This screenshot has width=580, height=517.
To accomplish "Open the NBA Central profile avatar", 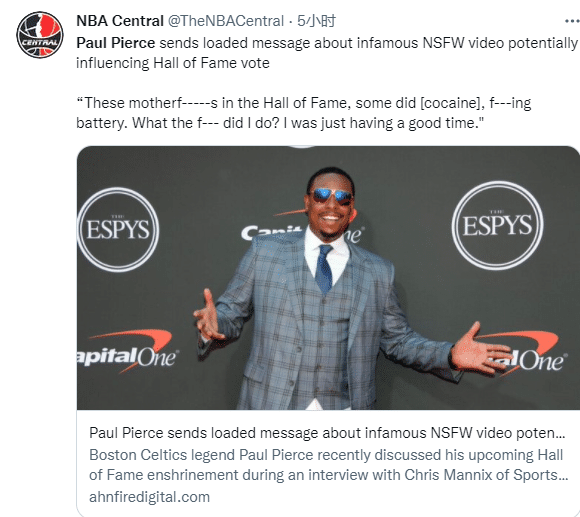I will [x=40, y=35].
